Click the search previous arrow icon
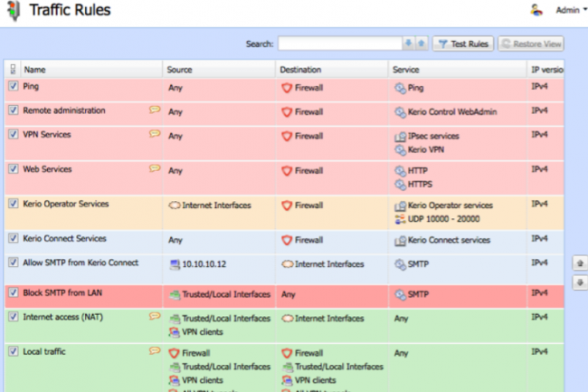588x392 pixels. tap(408, 43)
